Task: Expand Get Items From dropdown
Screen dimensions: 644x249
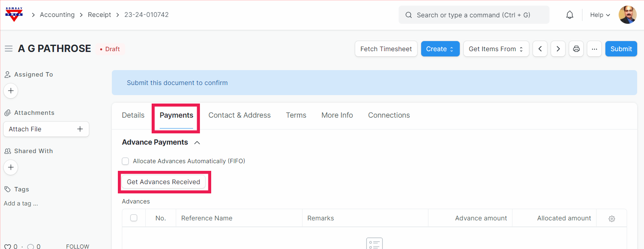Action: (496, 49)
